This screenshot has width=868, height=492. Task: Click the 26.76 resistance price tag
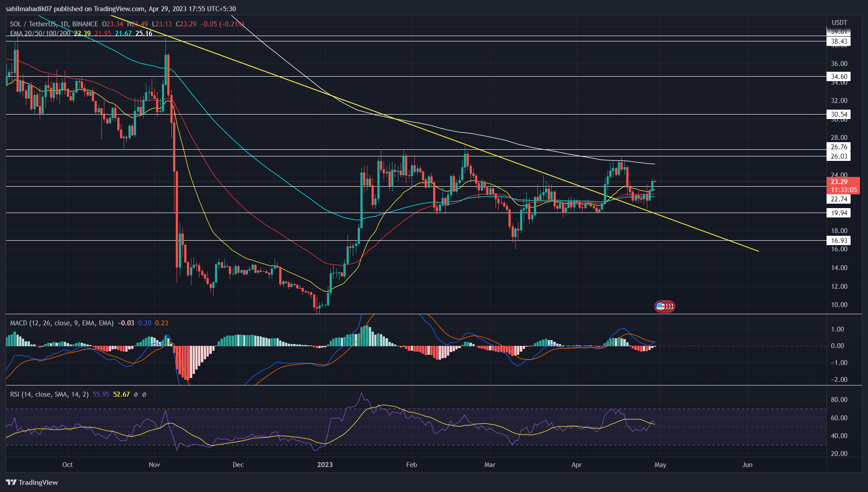pos(839,147)
